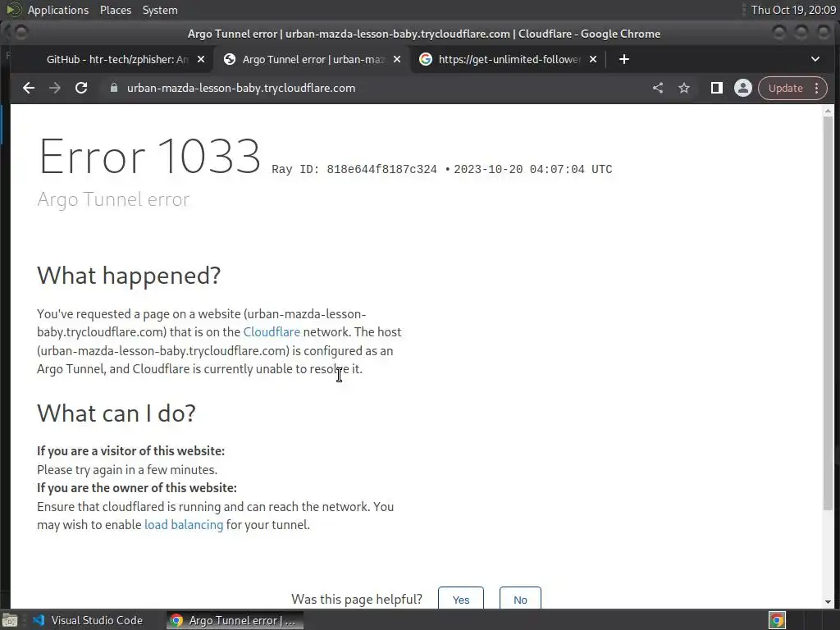This screenshot has width=840, height=630.
Task: Close the GitHub zphisher tab
Action: tap(201, 59)
